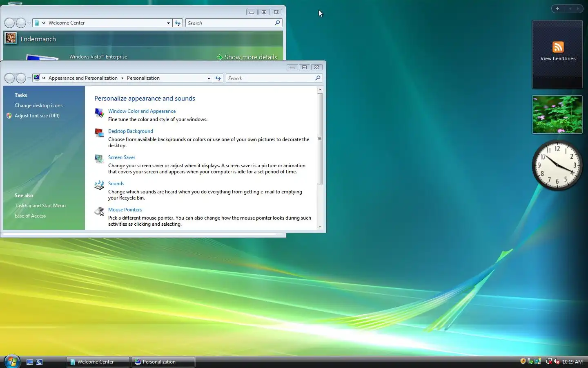Screen dimensions: 588x368
Task: Go forward in the Personalization window
Action: coord(21,78)
